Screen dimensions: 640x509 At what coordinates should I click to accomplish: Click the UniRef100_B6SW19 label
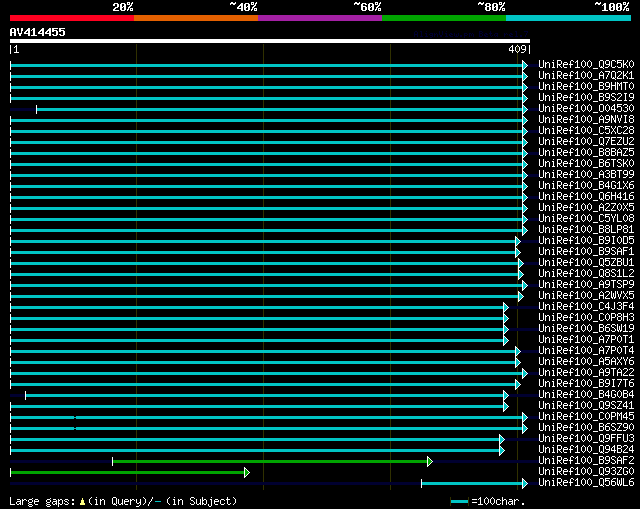click(x=586, y=329)
